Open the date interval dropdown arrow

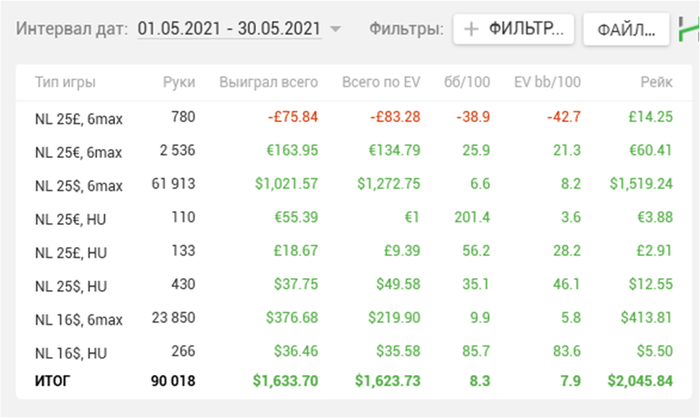pos(335,29)
